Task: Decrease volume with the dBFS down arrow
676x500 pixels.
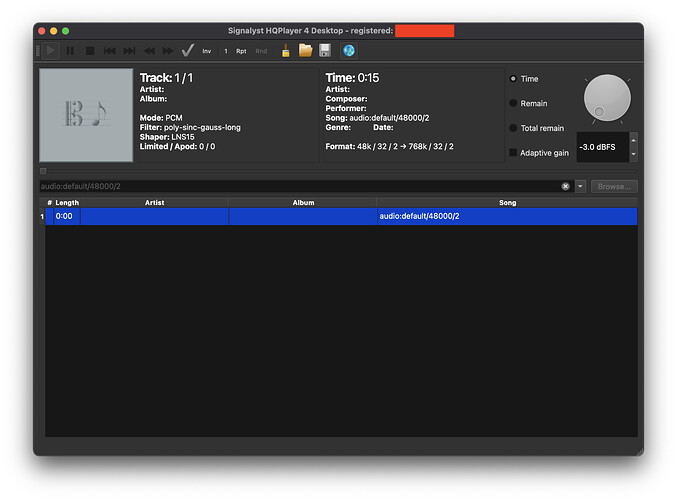Action: [633, 154]
